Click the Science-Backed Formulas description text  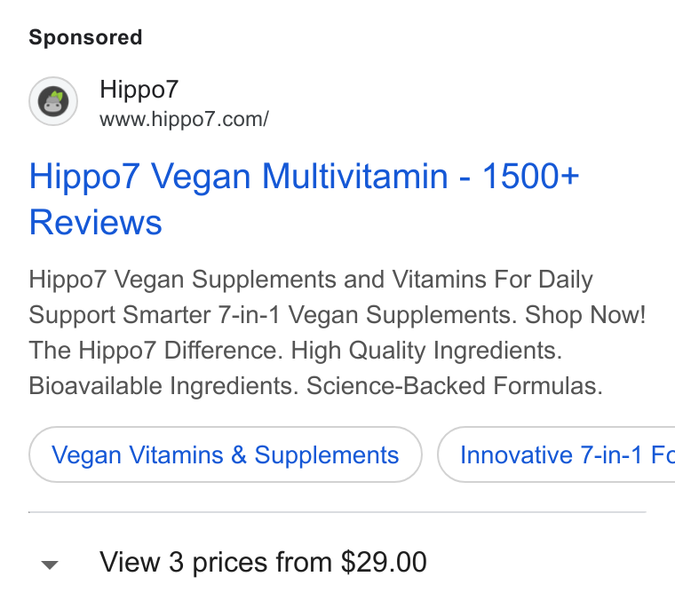coord(454,386)
